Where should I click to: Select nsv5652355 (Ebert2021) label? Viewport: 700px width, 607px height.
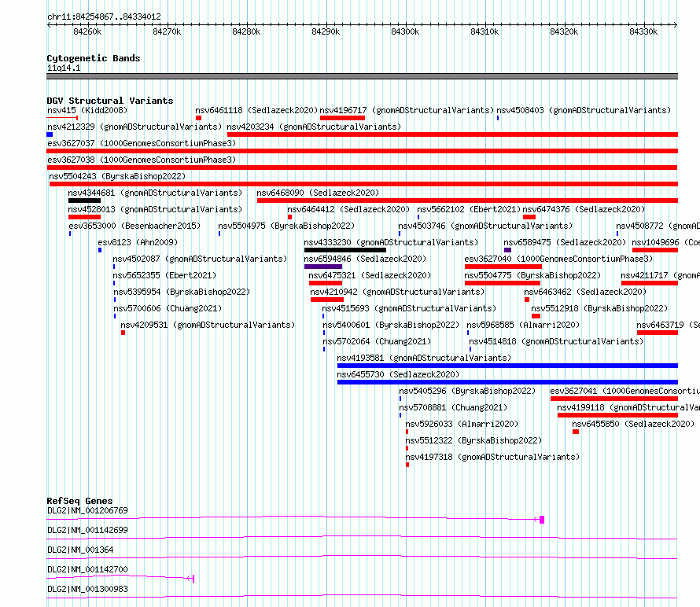point(164,275)
